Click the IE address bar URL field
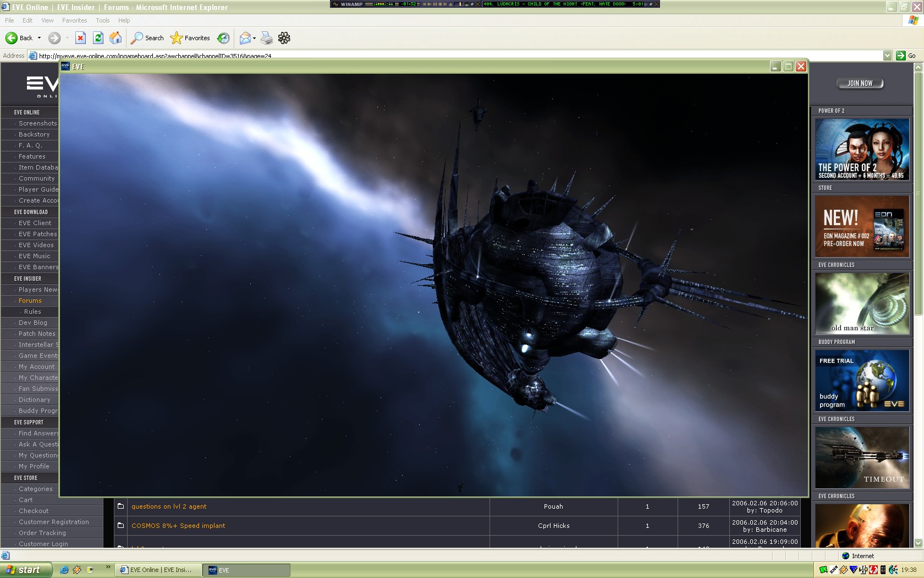 pos(460,56)
